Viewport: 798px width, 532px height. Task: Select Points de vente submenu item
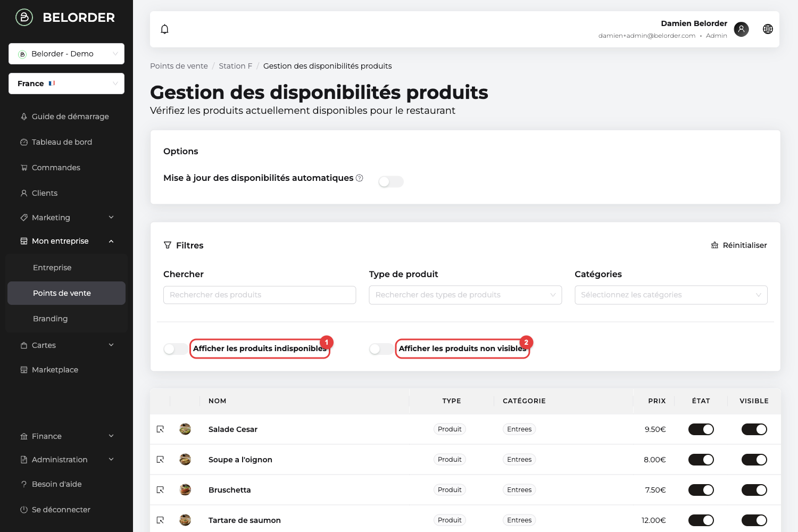[66, 293]
